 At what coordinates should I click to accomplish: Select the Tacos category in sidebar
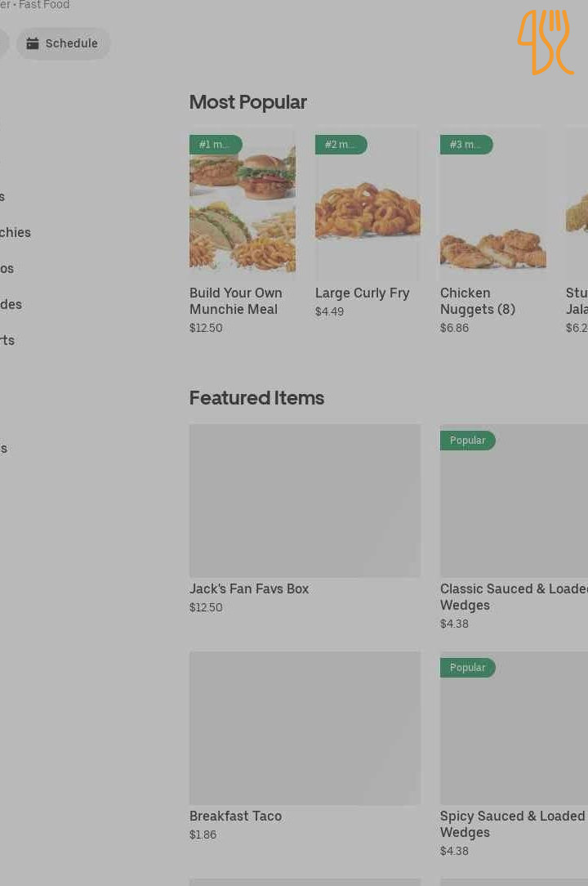click(x=7, y=269)
